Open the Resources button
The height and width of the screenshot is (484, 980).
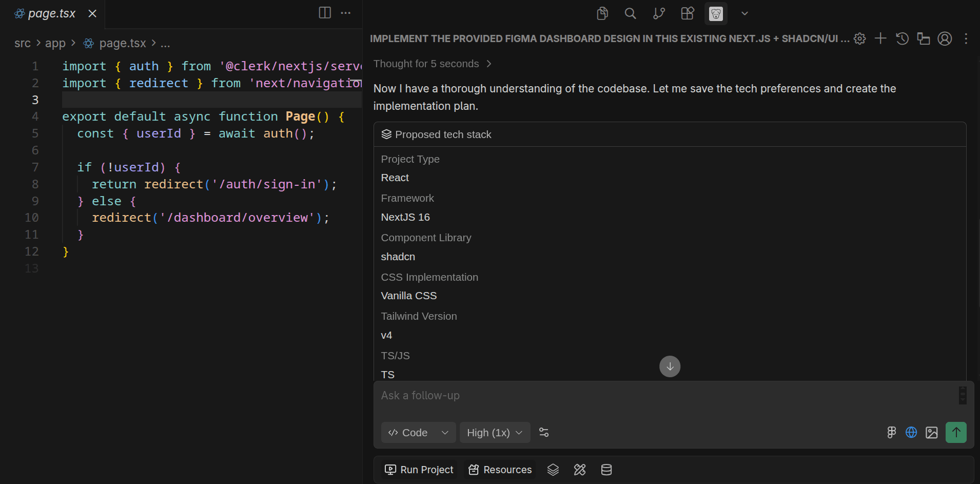500,470
